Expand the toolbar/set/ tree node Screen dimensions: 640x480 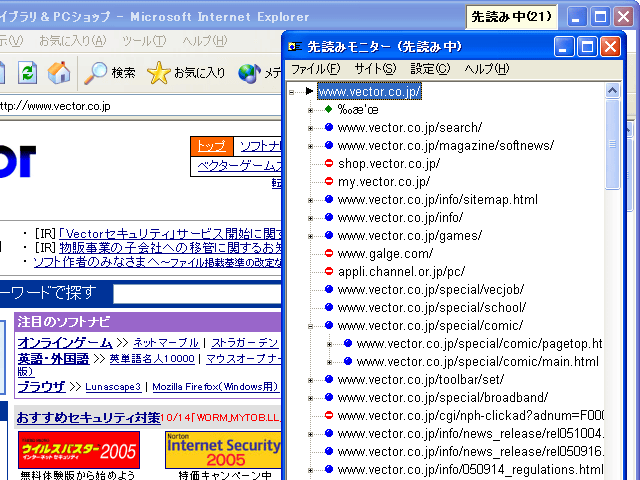point(310,380)
